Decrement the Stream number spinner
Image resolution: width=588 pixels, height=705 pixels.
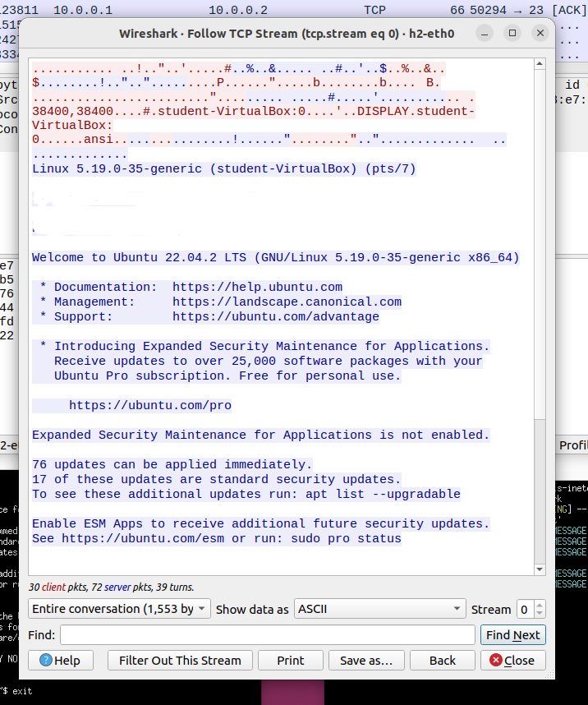pos(540,614)
